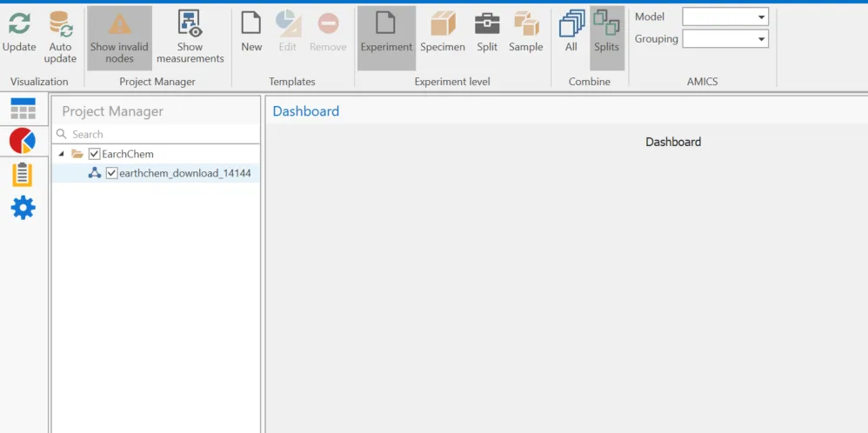This screenshot has width=868, height=433.
Task: Choose Combine All option
Action: click(571, 33)
